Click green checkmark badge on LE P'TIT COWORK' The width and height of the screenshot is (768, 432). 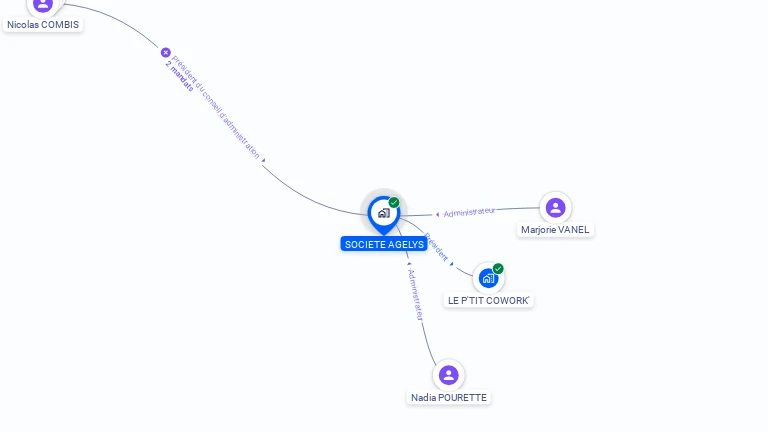pos(498,268)
